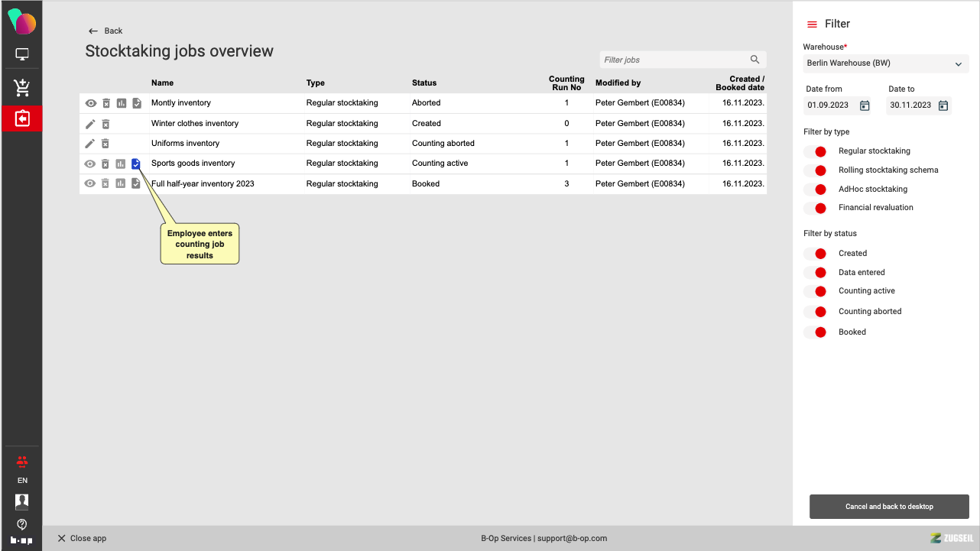Open the user profile icon in sidebar
This screenshot has height=551, width=980.
tap(22, 501)
